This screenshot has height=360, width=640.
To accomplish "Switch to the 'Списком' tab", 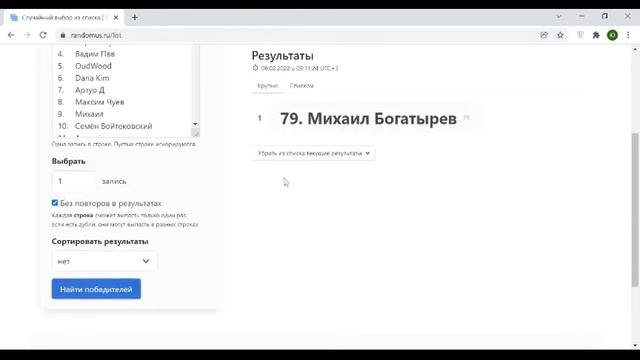I will click(302, 86).
